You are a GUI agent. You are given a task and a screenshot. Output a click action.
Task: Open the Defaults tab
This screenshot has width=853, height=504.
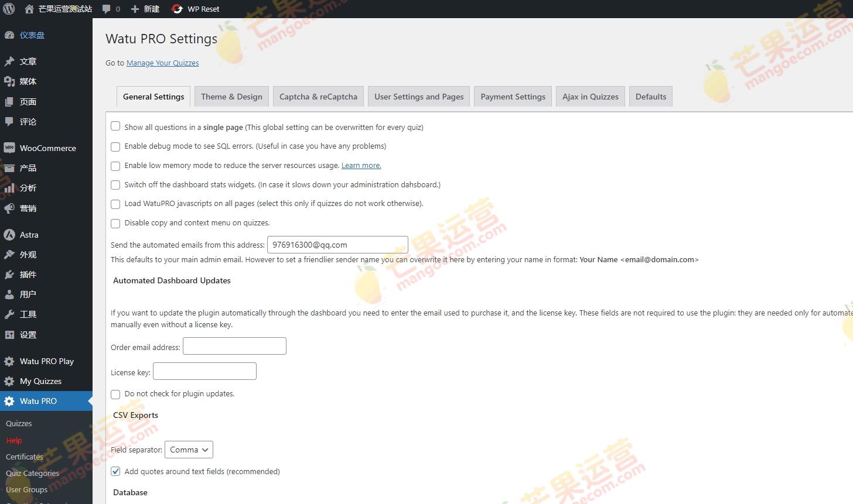pos(651,97)
